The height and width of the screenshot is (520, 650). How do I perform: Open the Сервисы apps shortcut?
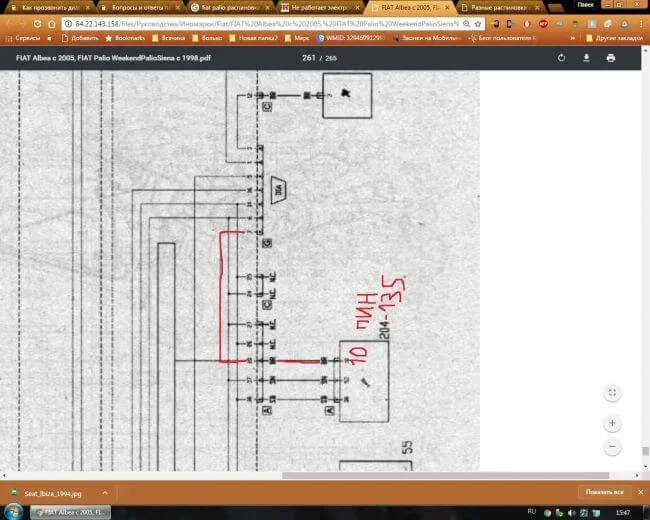[x=20, y=38]
